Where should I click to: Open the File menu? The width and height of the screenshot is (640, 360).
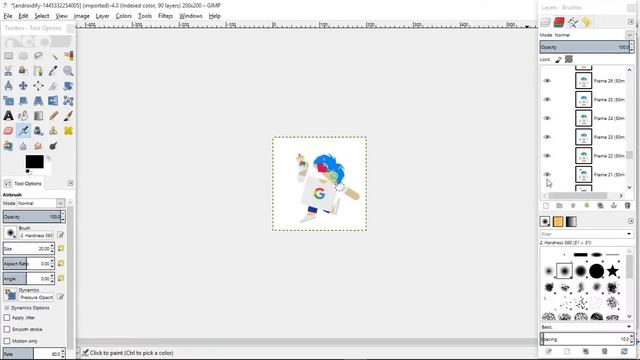(x=8, y=16)
